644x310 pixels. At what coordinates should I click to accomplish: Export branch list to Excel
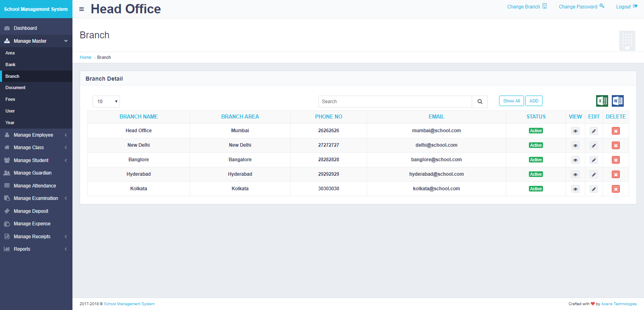[x=602, y=101]
